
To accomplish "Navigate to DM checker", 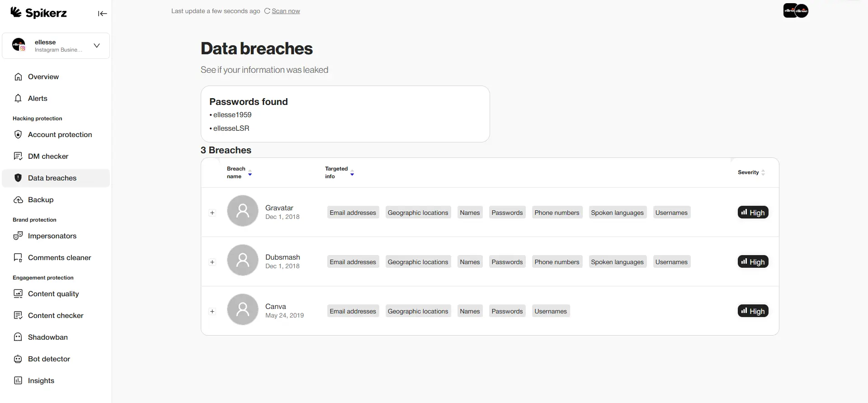I will pyautogui.click(x=56, y=156).
